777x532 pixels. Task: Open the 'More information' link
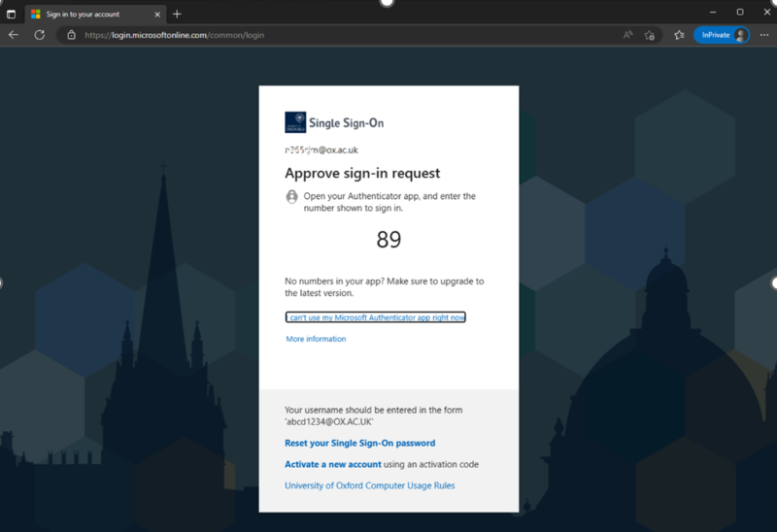pyautogui.click(x=316, y=339)
